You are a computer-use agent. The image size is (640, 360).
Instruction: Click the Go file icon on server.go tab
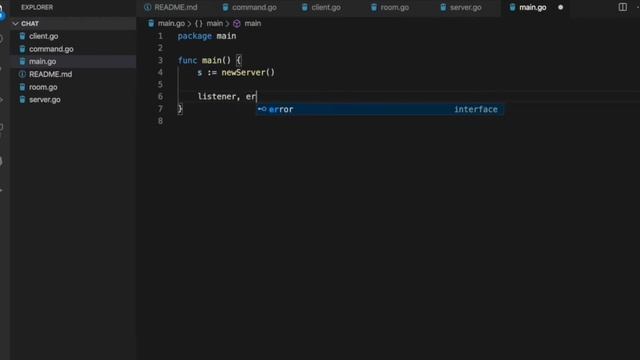(443, 7)
